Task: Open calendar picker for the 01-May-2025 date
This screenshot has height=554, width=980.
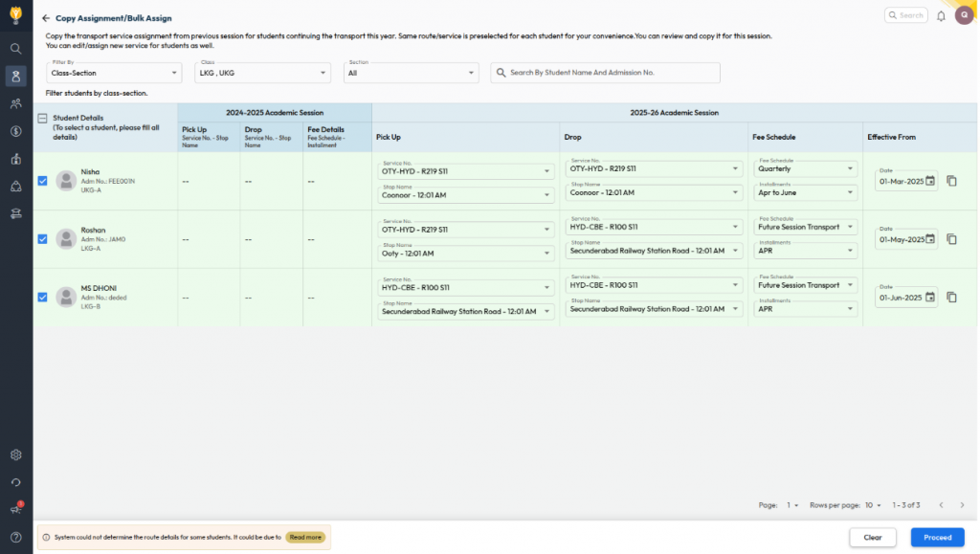Action: click(929, 239)
